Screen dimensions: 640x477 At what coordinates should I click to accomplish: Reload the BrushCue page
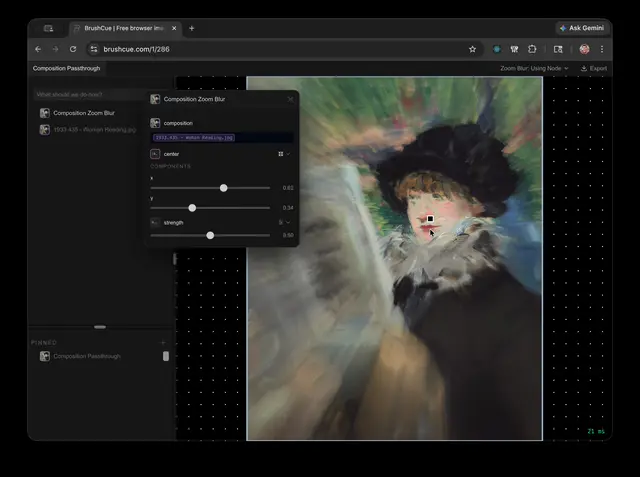pos(73,49)
